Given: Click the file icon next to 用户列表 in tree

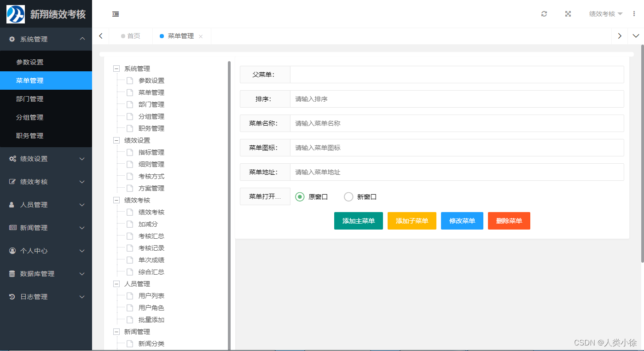Looking at the screenshot, I should (130, 296).
